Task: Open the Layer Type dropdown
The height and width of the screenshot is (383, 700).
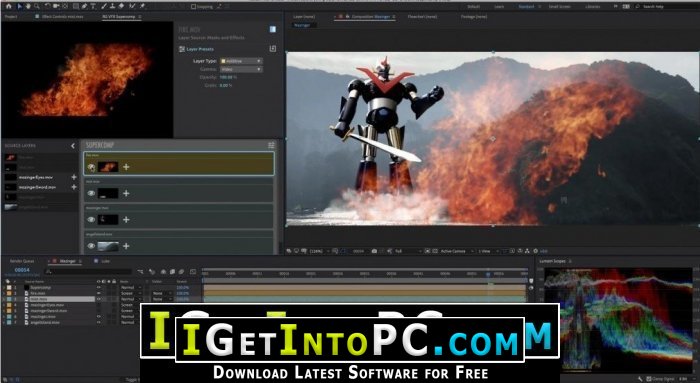Action: click(241, 61)
